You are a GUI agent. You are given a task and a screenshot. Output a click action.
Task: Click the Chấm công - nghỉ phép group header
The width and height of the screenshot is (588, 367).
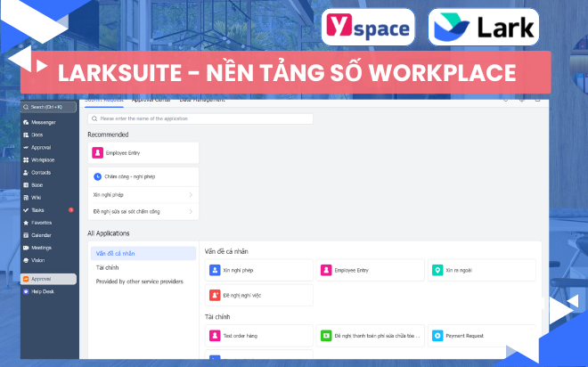tap(143, 176)
